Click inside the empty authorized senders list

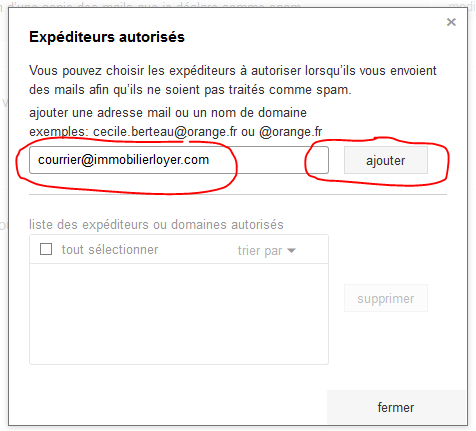click(x=179, y=314)
